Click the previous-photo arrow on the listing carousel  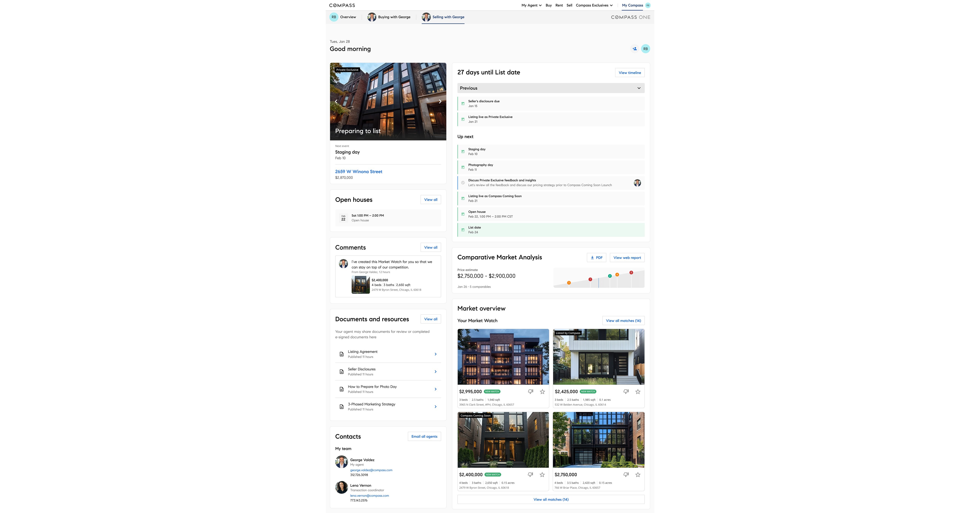(x=336, y=101)
